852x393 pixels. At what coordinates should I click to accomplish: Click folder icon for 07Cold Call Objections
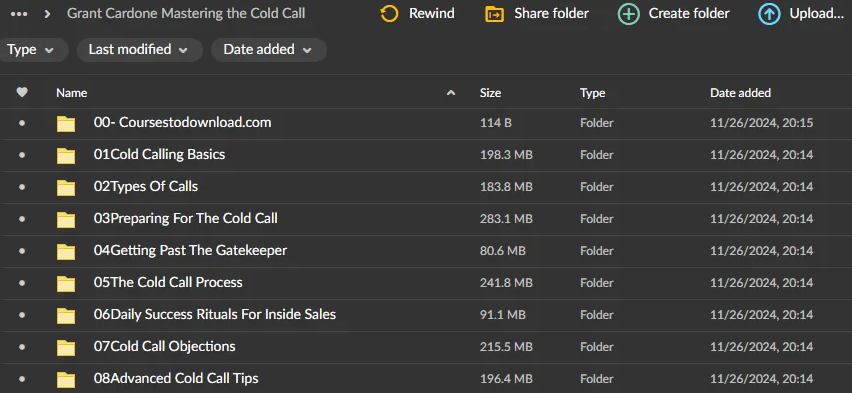(x=66, y=347)
